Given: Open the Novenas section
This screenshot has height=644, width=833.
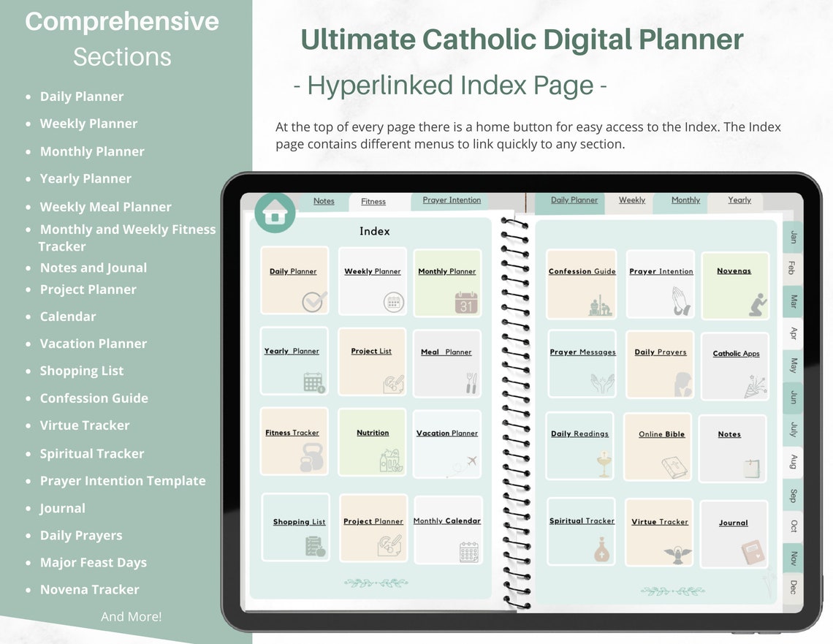Looking at the screenshot, I should (736, 285).
